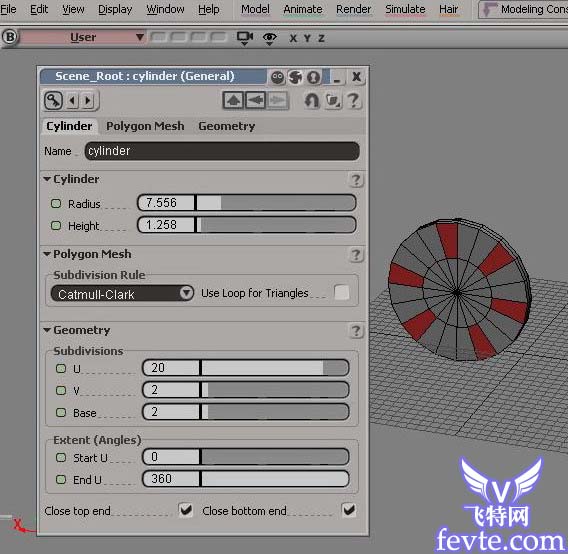Open the Animate toolbar menu

pos(302,9)
